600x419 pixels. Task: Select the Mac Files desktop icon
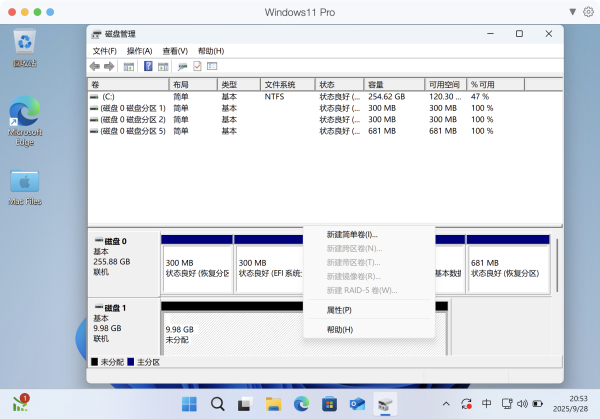(x=25, y=187)
